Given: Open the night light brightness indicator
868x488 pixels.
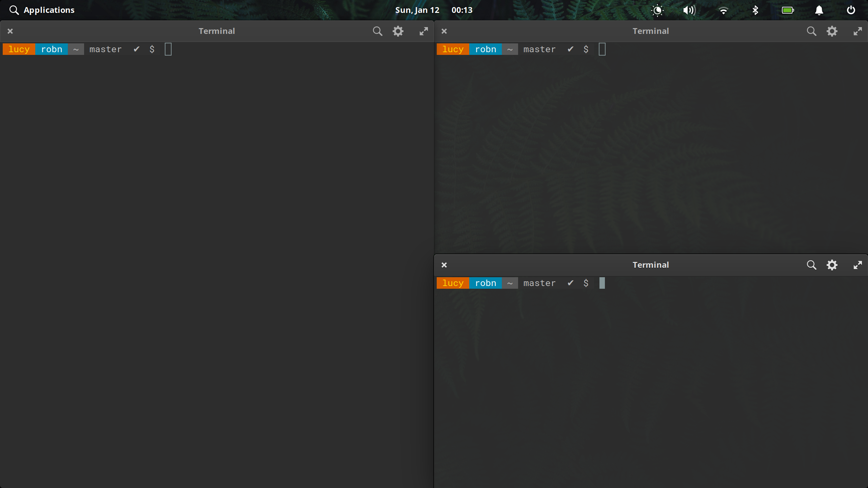Looking at the screenshot, I should coord(657,10).
